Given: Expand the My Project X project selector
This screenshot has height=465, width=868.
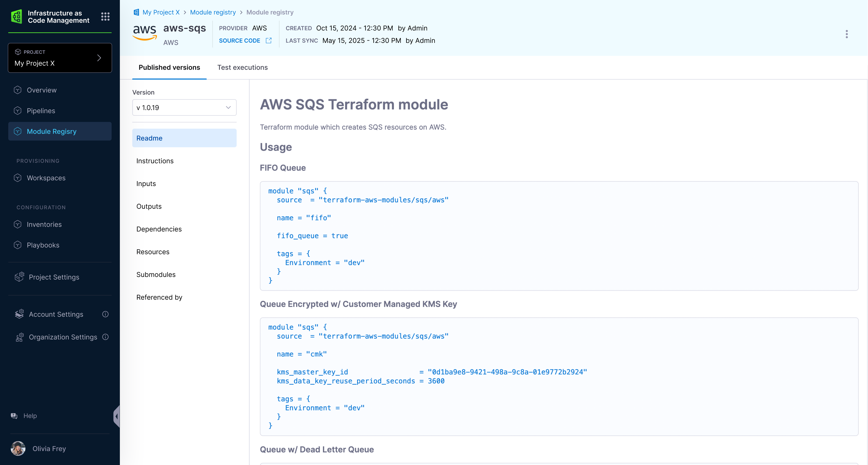Looking at the screenshot, I should coord(60,58).
